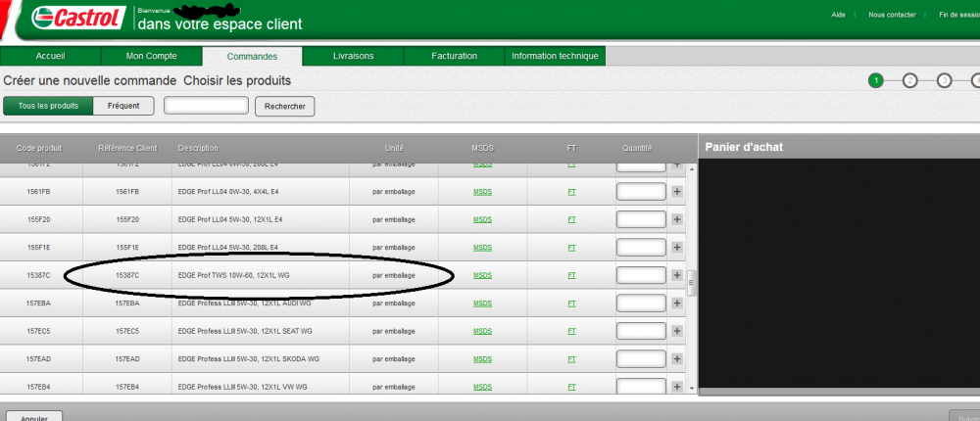Click the product list scroll-down arrow
Screen dimensions: 980x421
click(x=691, y=388)
